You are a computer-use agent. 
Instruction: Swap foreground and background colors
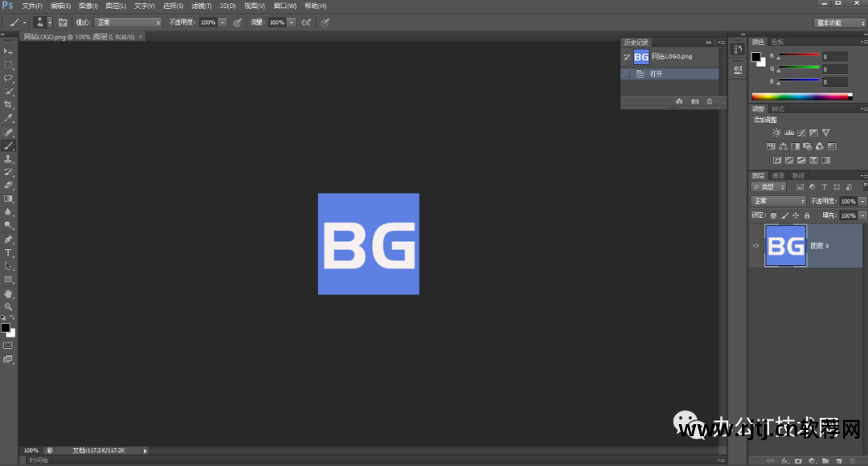click(12, 317)
